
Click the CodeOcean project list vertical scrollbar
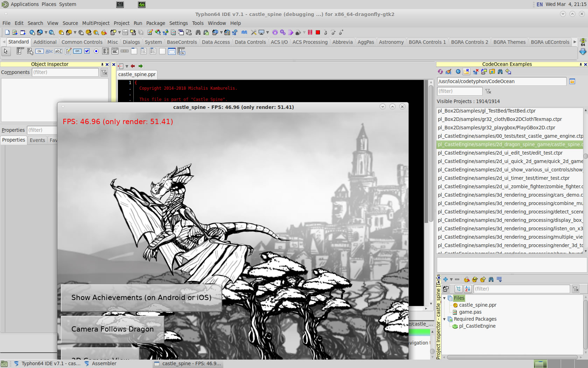point(585,156)
